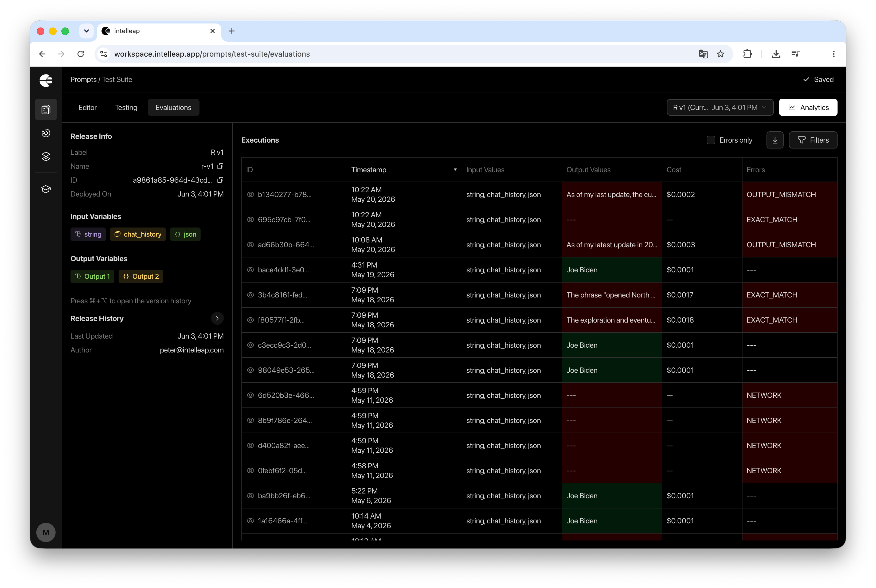Click the string input variable tag

pos(88,234)
